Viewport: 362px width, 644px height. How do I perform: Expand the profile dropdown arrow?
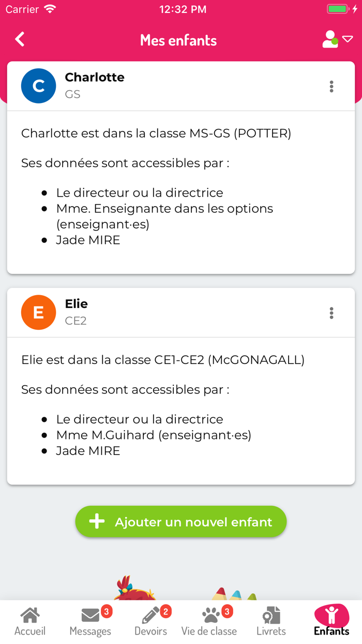coord(346,39)
